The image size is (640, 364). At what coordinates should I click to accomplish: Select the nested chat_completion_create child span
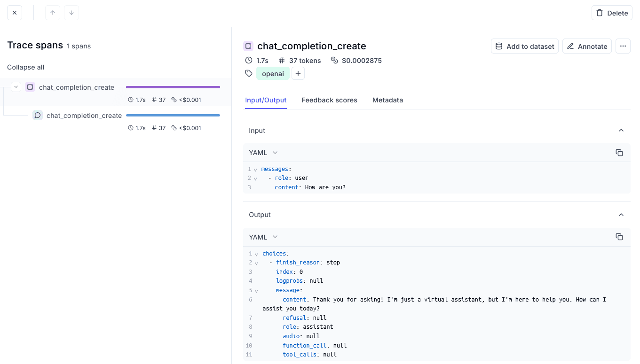click(x=84, y=115)
